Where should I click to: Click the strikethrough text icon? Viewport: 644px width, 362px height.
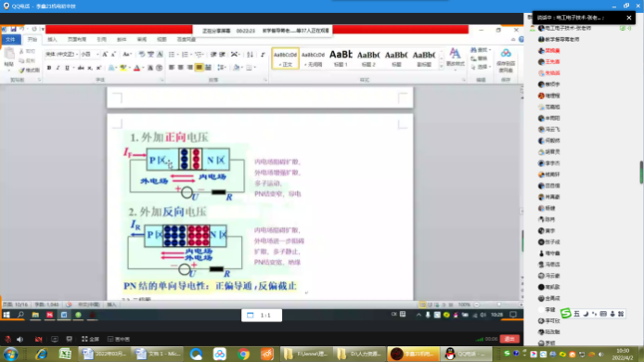[x=81, y=68]
